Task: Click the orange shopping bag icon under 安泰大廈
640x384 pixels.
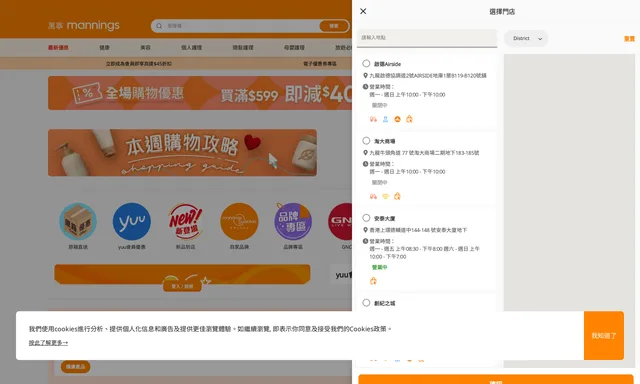Action: (373, 281)
